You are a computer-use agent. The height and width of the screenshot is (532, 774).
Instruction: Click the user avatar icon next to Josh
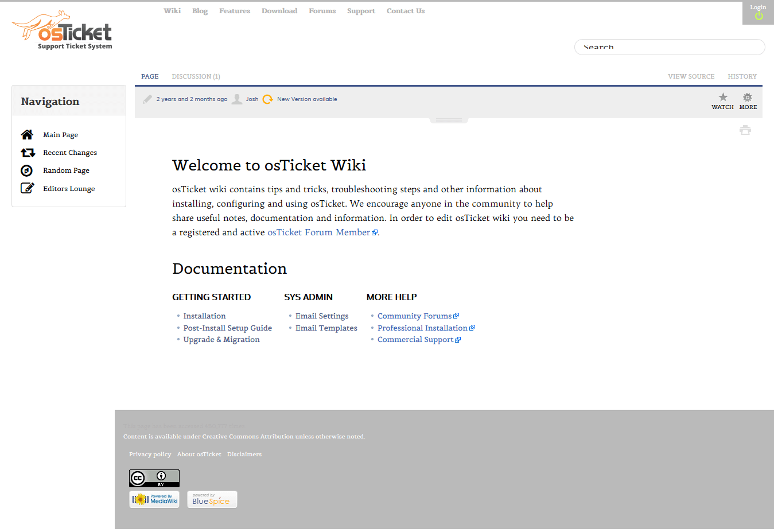click(x=237, y=99)
